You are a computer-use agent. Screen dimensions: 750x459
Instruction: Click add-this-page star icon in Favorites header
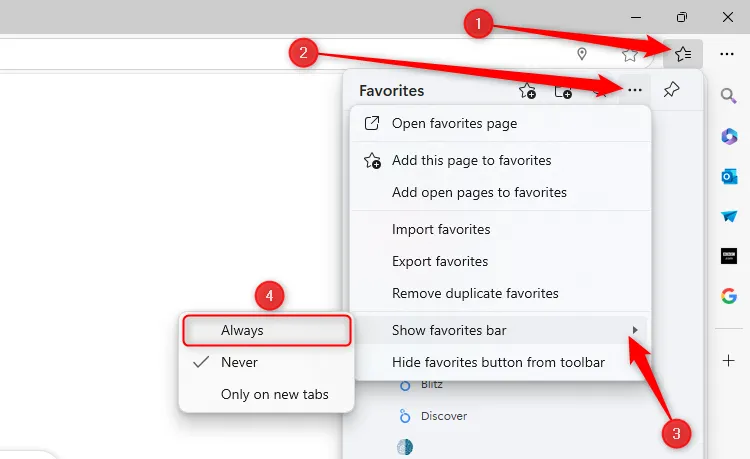click(x=527, y=91)
